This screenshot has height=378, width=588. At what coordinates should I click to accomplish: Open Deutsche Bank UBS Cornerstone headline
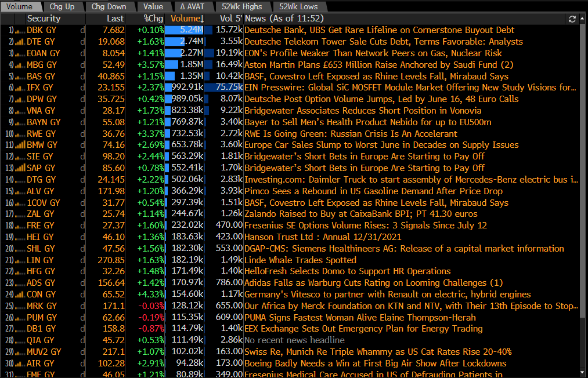379,30
